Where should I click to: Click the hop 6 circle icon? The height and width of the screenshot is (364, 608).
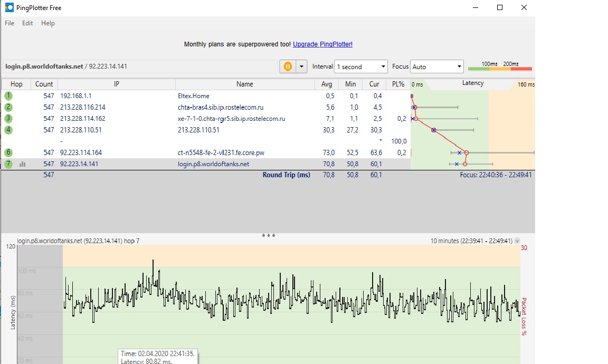8,152
